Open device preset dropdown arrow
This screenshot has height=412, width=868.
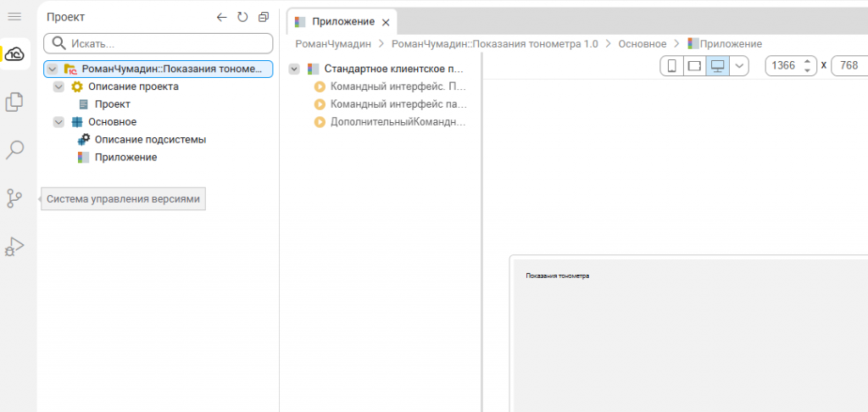(x=739, y=66)
